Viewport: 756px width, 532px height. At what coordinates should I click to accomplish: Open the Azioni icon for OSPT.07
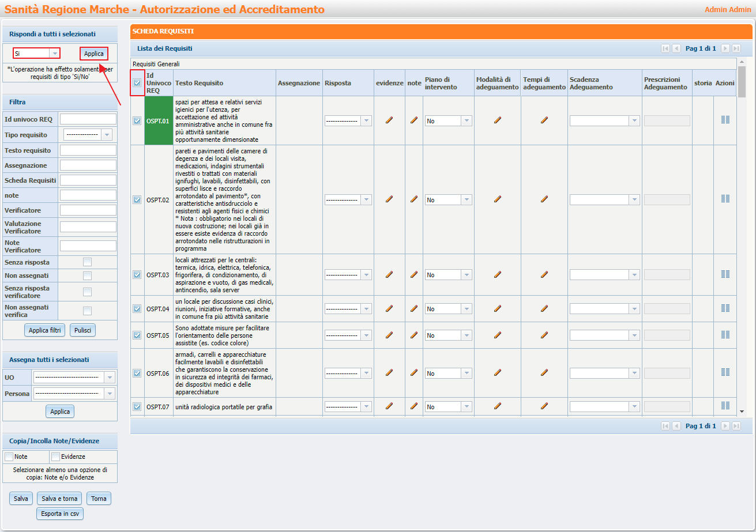pos(725,406)
